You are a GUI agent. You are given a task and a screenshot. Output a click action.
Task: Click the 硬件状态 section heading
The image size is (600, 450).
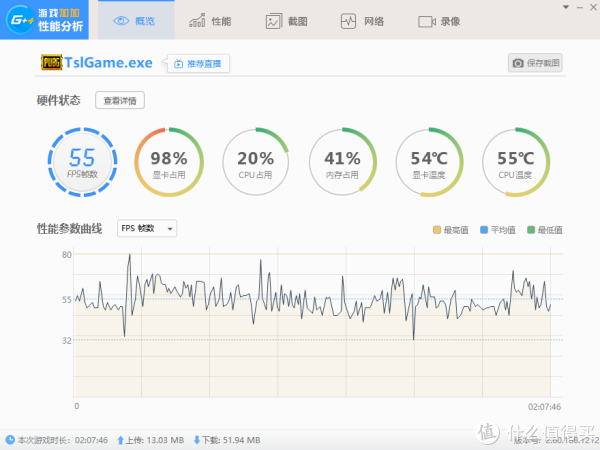point(59,100)
